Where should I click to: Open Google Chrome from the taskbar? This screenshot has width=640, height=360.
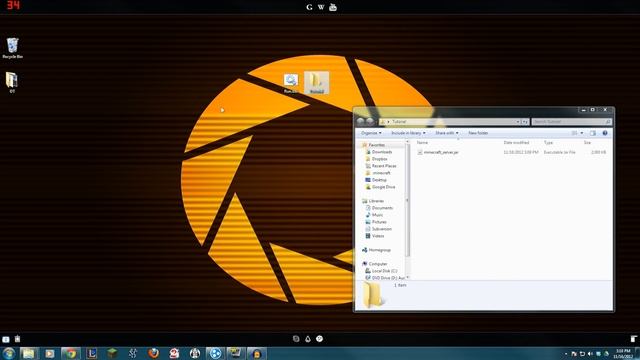click(x=71, y=353)
